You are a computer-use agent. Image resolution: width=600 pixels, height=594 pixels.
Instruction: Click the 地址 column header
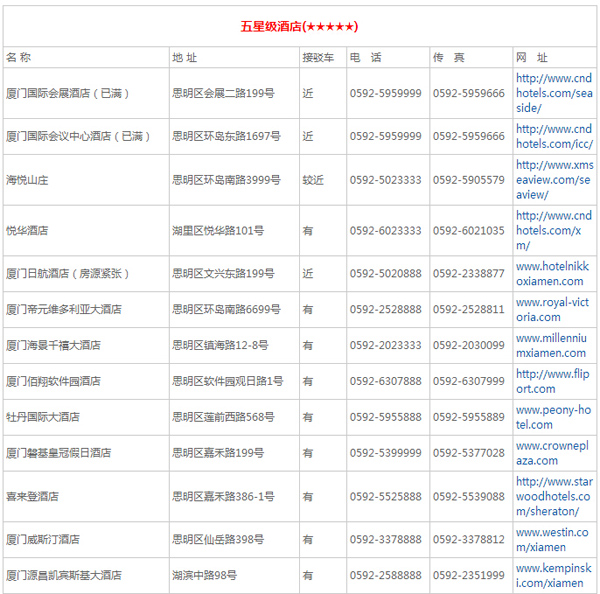click(x=184, y=57)
